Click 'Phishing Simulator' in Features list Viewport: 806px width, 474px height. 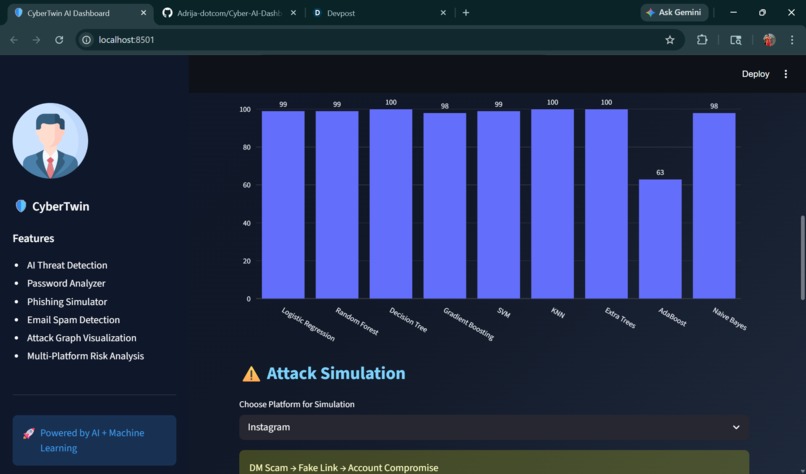pyautogui.click(x=67, y=302)
